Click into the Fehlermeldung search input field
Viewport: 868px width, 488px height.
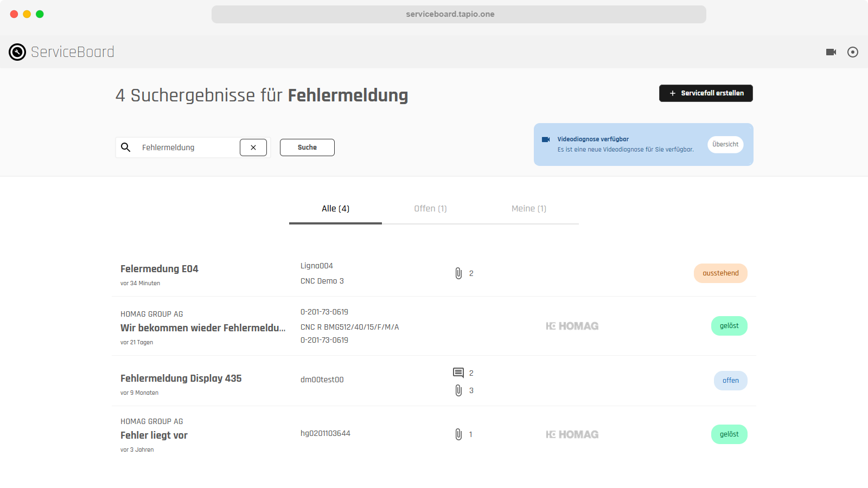187,147
